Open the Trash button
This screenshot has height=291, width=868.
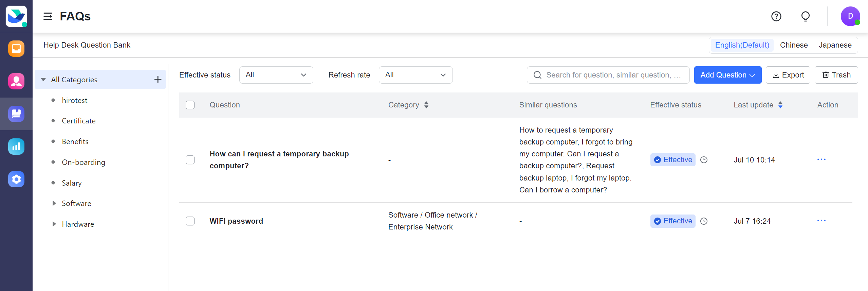tap(836, 75)
